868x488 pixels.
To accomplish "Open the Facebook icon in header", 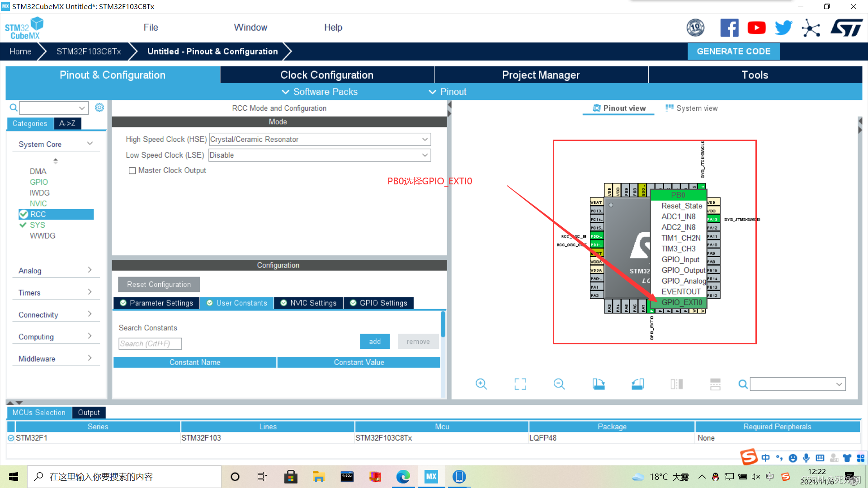I will pyautogui.click(x=729, y=28).
